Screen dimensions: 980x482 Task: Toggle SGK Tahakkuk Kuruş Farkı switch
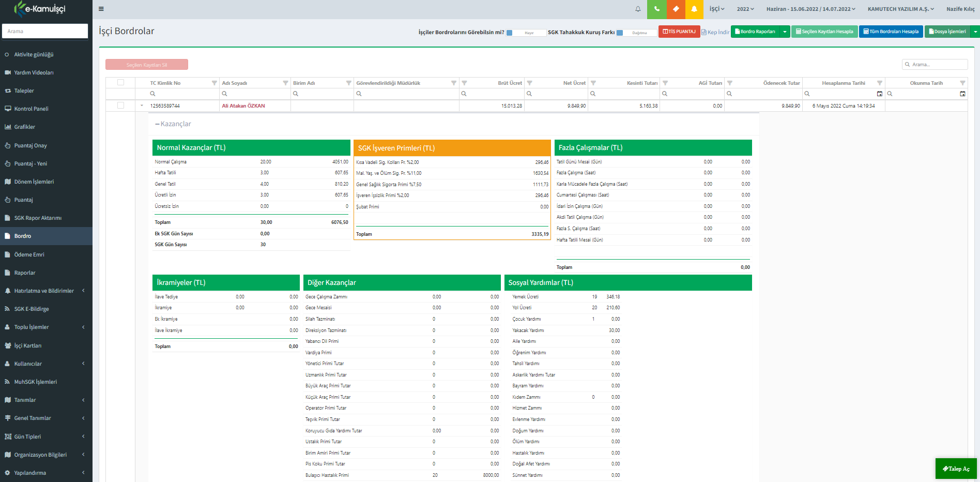[636, 33]
